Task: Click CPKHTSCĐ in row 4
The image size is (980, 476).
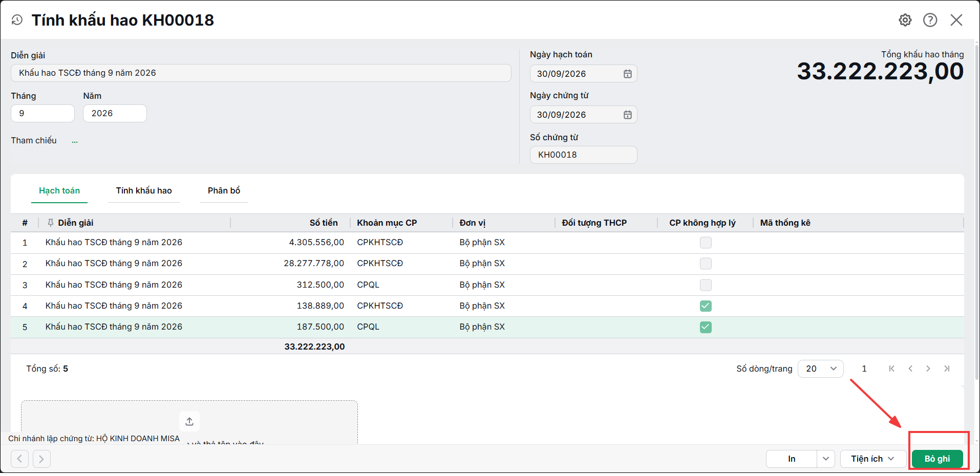Action: click(380, 306)
